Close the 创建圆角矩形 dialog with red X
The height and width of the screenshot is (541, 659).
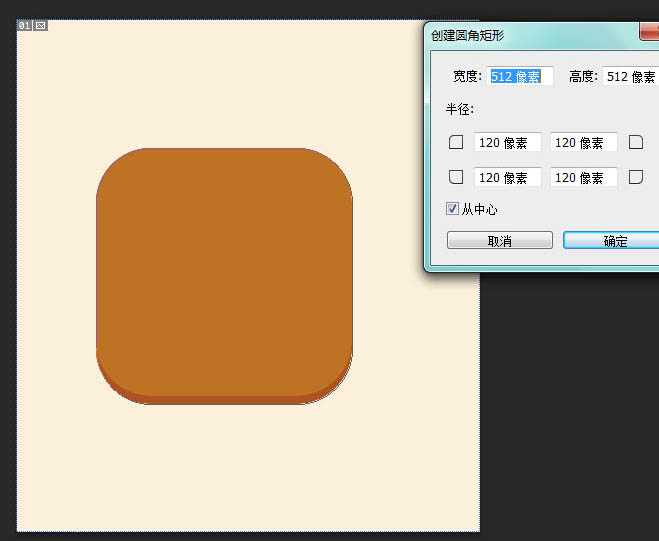pyautogui.click(x=650, y=34)
